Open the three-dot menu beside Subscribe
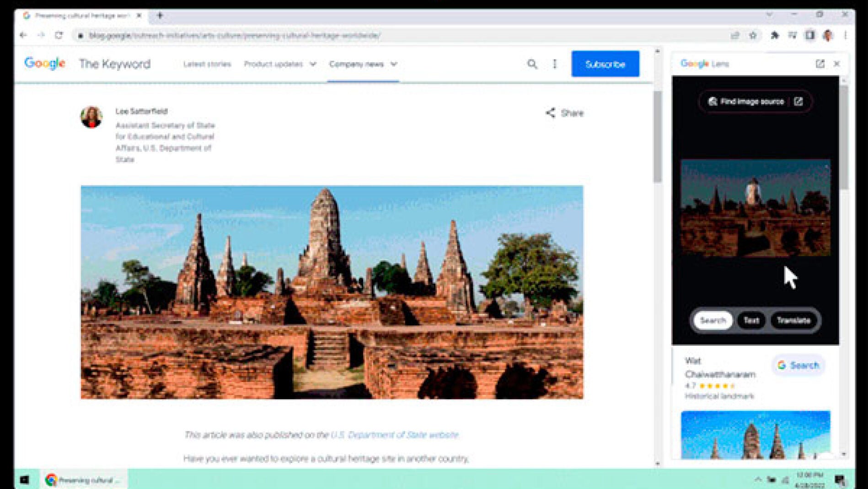Image resolution: width=868 pixels, height=489 pixels. 555,64
